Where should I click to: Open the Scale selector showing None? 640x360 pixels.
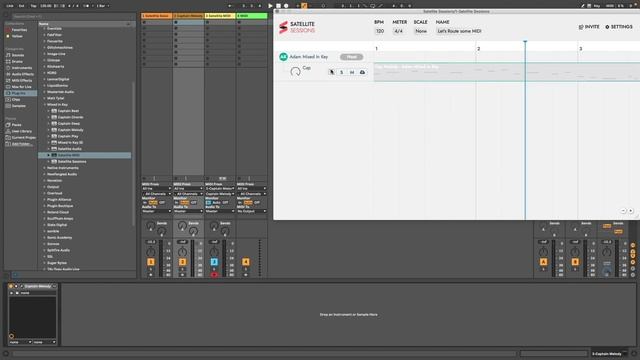421,31
